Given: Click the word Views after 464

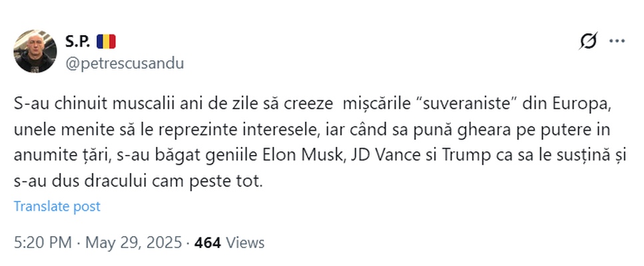Looking at the screenshot, I should (x=245, y=243).
